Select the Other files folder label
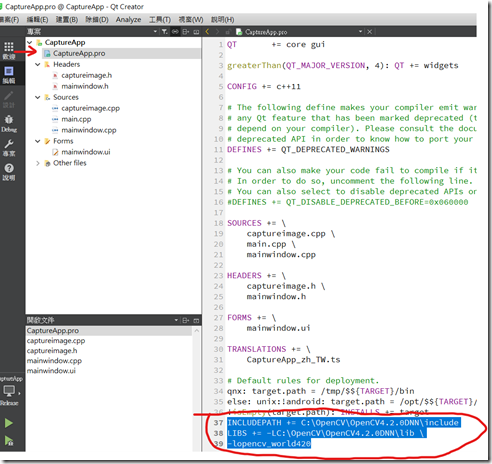 click(x=70, y=163)
